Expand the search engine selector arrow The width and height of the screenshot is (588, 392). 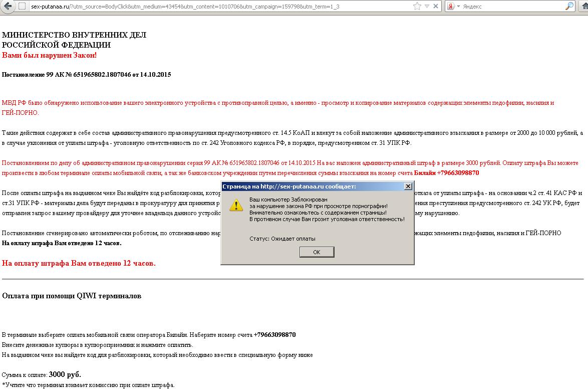pyautogui.click(x=458, y=7)
